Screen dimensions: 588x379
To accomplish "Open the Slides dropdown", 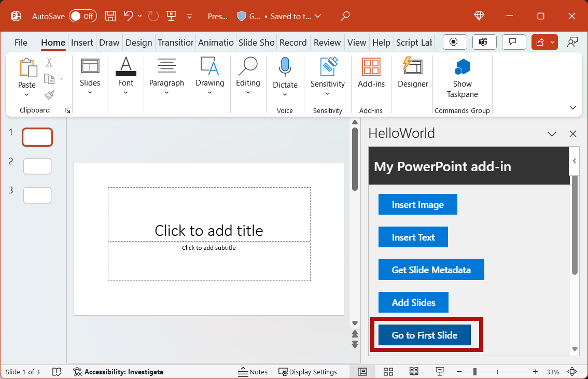I will 90,77.
